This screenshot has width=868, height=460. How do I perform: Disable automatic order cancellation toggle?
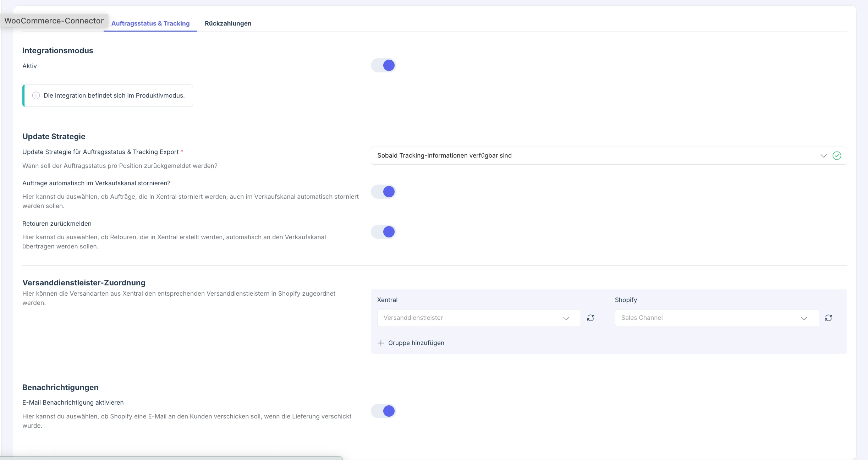click(384, 192)
